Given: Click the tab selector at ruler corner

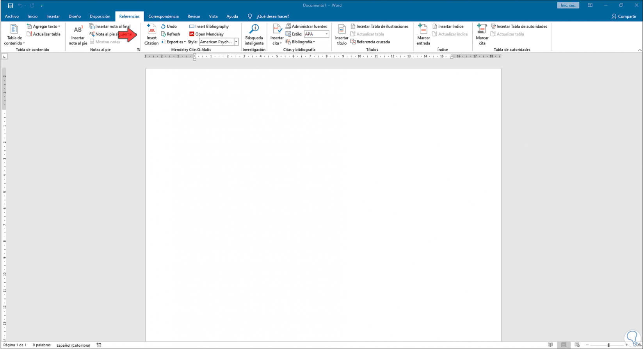Looking at the screenshot, I should click(x=4, y=57).
